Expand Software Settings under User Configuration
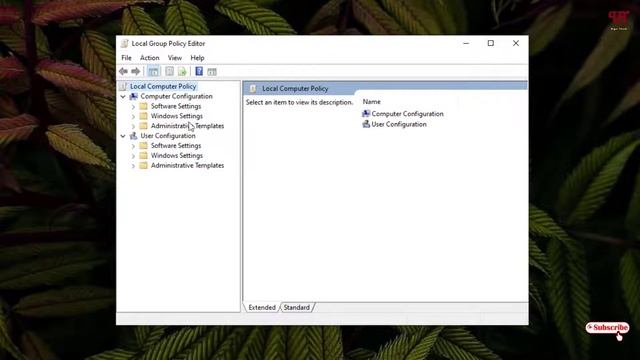 (x=133, y=146)
